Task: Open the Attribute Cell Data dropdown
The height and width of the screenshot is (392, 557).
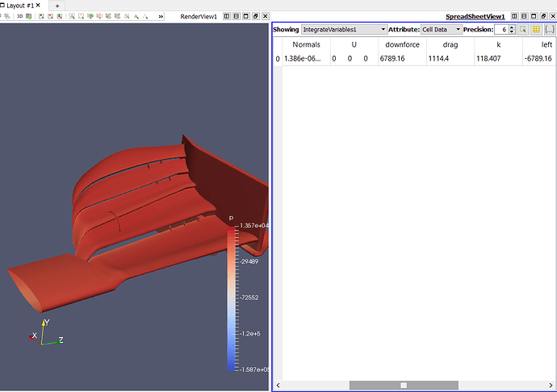Action: pyautogui.click(x=440, y=29)
